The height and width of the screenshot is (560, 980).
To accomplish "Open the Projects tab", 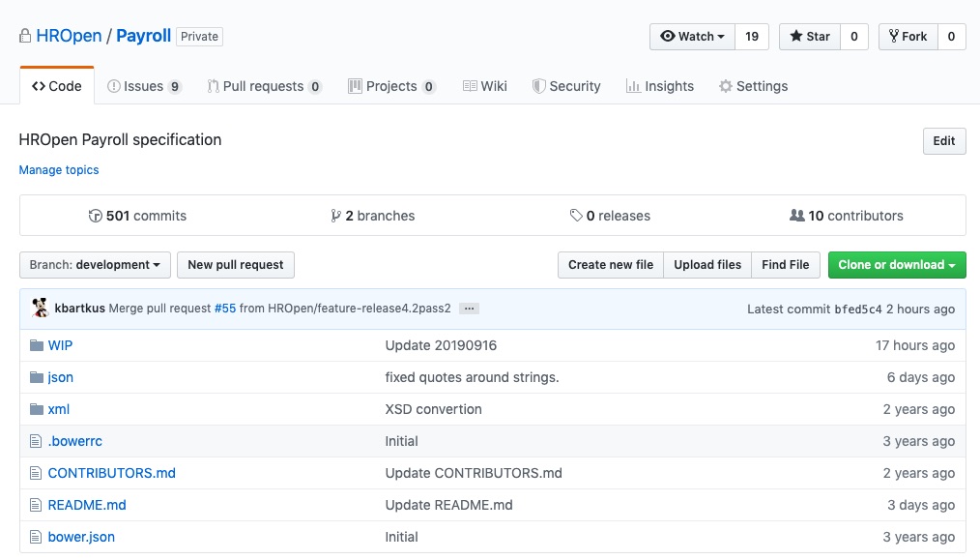I will 391,86.
